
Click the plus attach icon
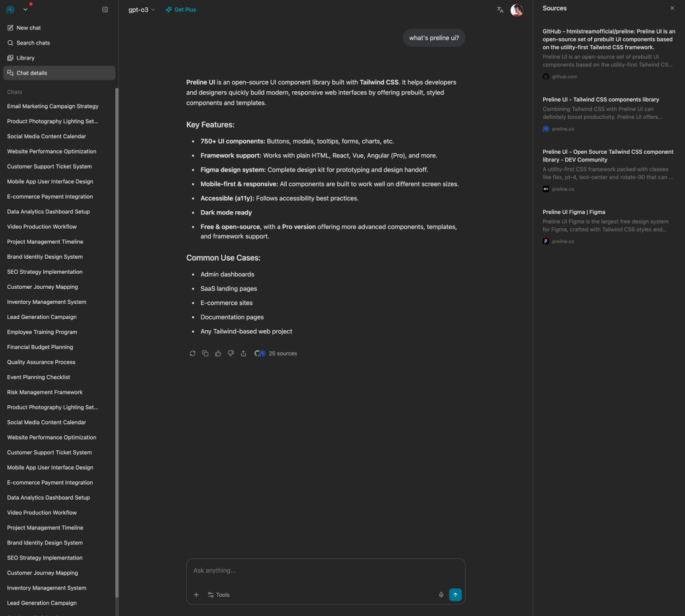(196, 594)
